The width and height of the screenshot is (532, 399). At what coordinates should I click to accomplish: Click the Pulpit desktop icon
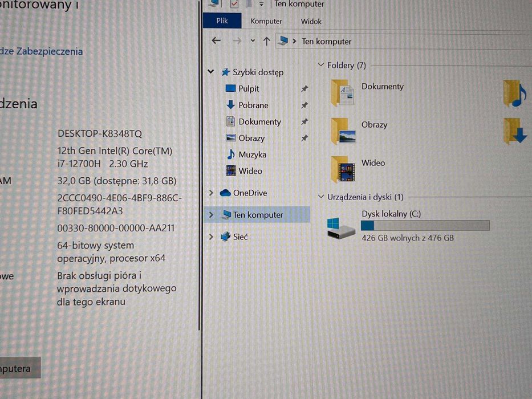point(230,88)
